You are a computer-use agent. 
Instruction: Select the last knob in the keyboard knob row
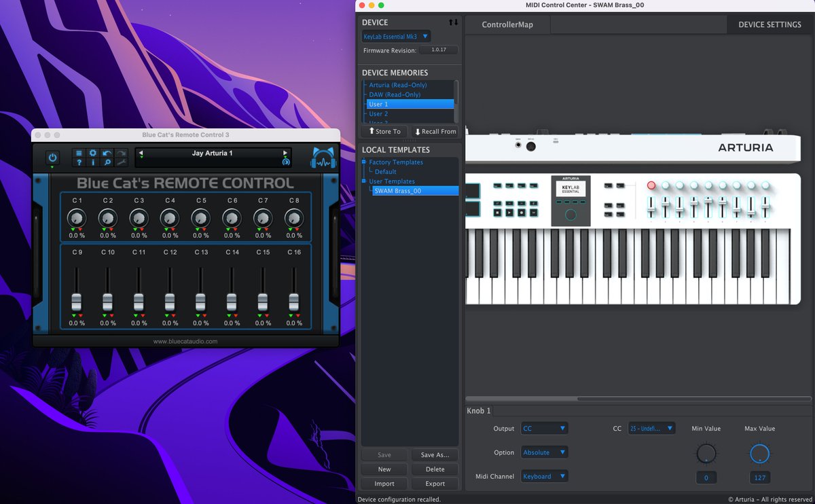[765, 185]
